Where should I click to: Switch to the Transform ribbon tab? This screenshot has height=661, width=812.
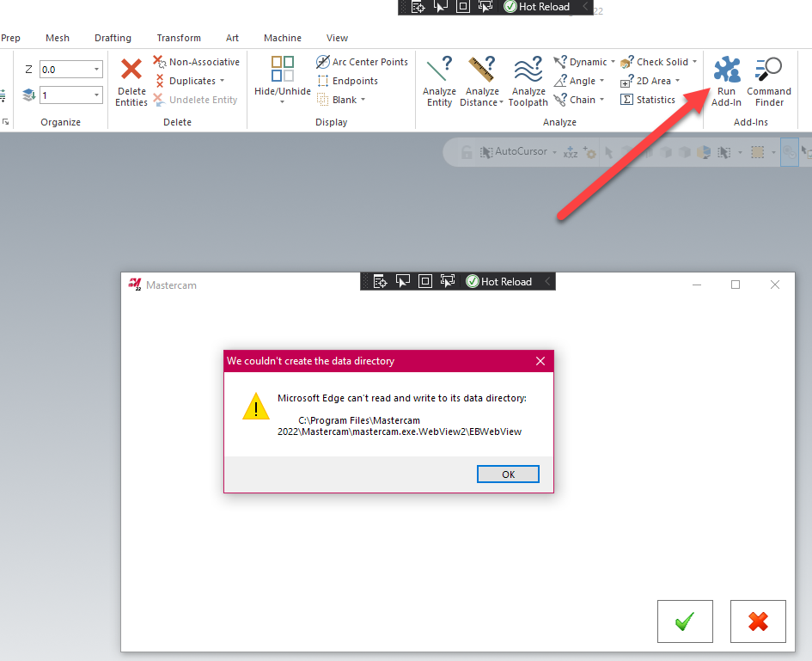178,38
